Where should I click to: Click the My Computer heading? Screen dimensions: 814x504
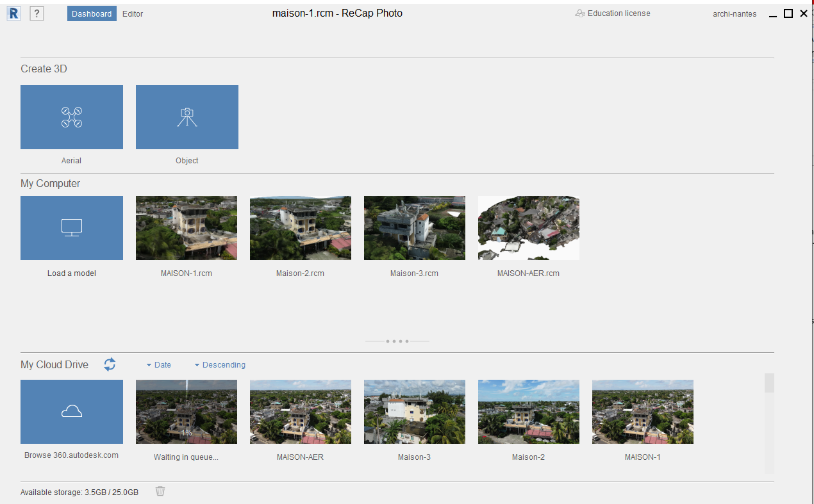coord(51,184)
